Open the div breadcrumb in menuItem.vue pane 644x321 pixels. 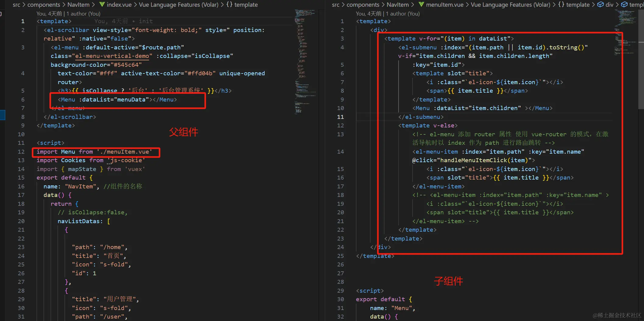pos(610,5)
